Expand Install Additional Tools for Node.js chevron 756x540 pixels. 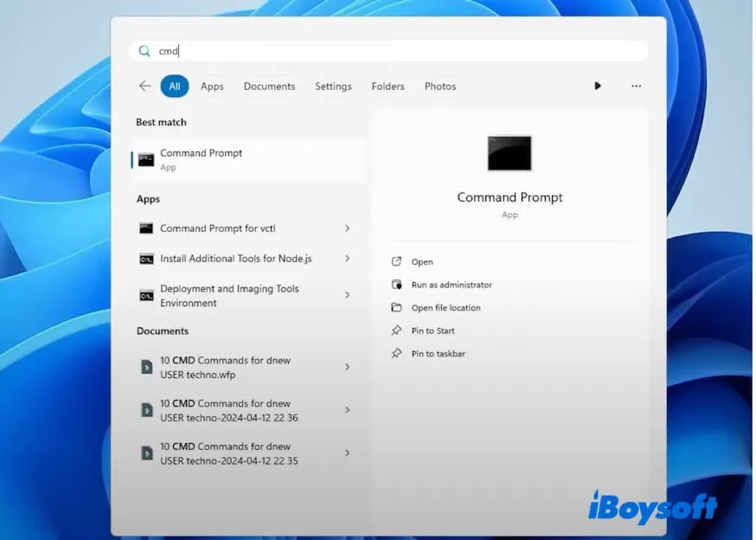tap(347, 259)
